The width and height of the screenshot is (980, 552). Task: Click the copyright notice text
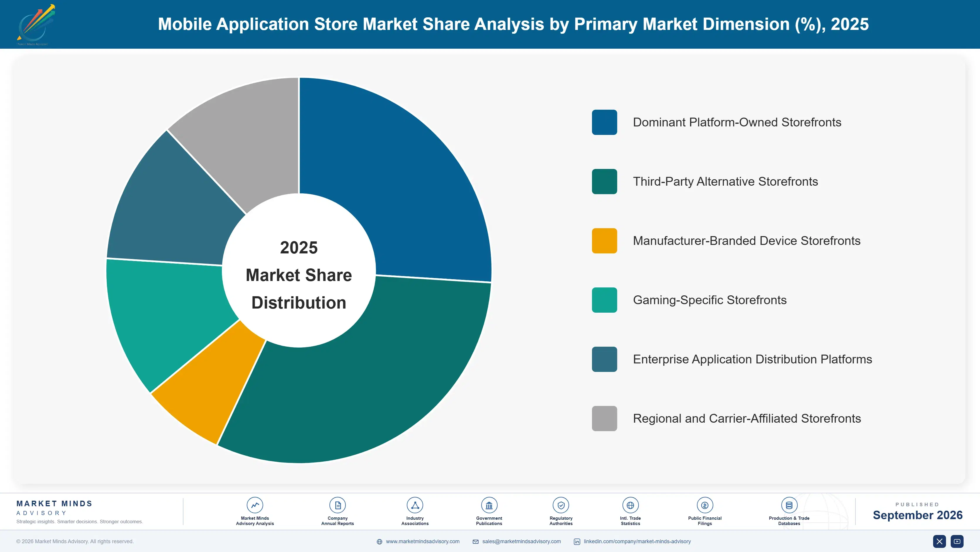coord(75,541)
